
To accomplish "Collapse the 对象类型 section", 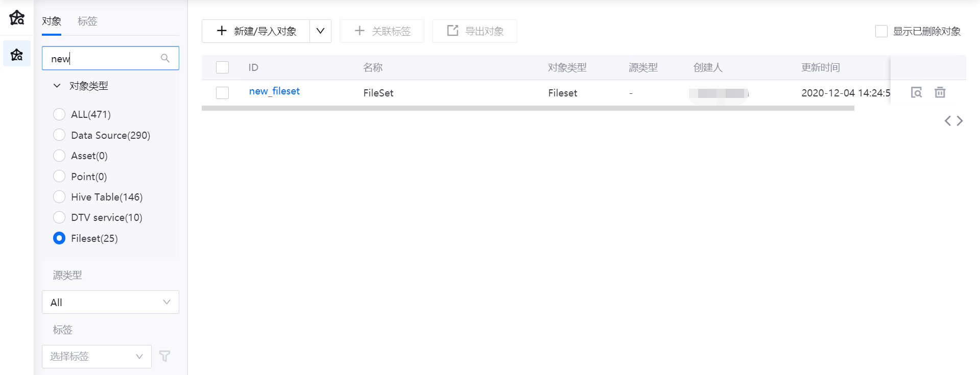I will [57, 86].
